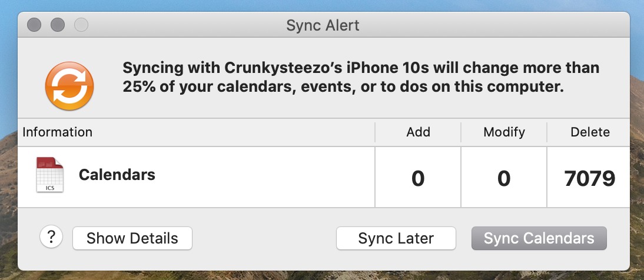Minimize the Sync Alert dialog

[58, 25]
